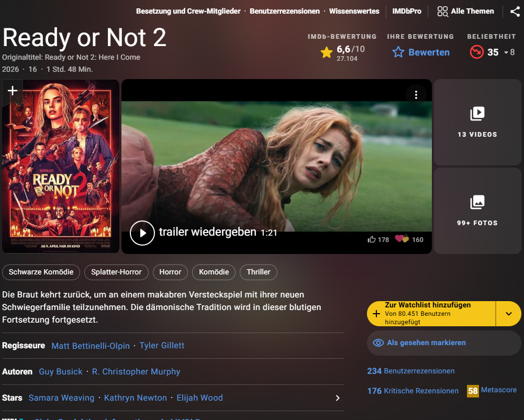Screen dimensions: 524x420
Task: Open writer R. Christopher Murphy's page
Action: [136, 372]
